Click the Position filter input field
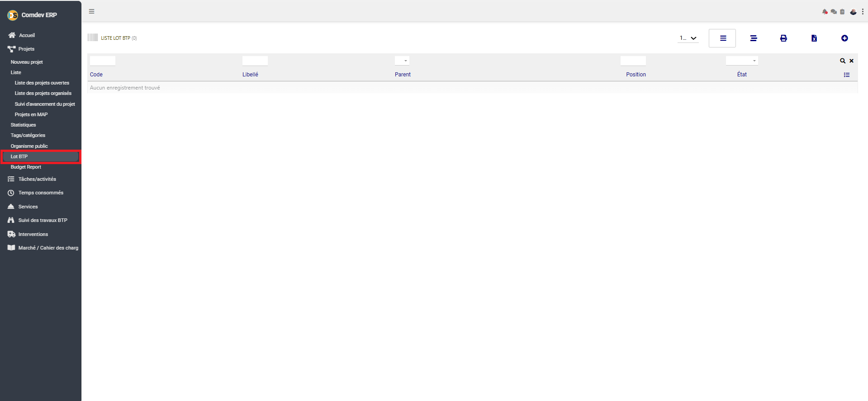Viewport: 868px width, 401px height. pyautogui.click(x=633, y=61)
